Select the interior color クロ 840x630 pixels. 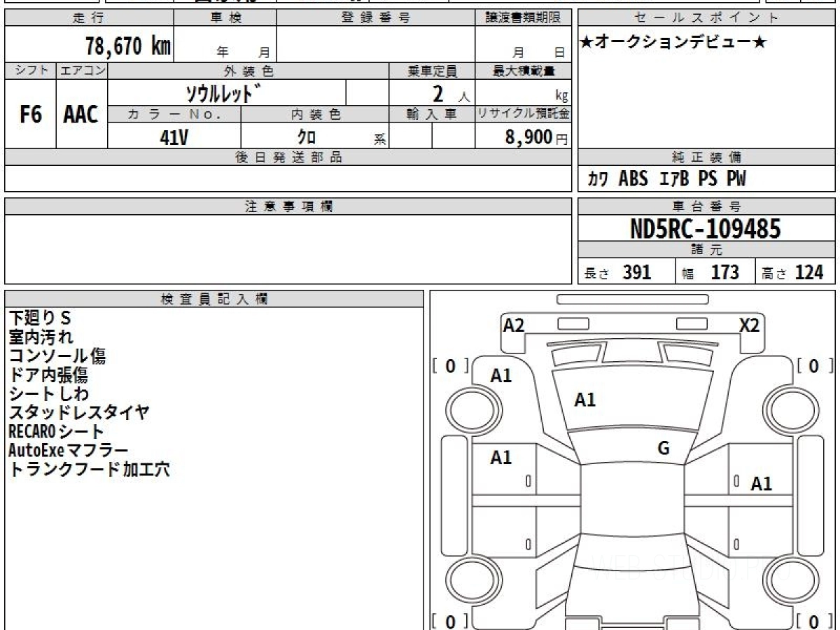click(307, 137)
